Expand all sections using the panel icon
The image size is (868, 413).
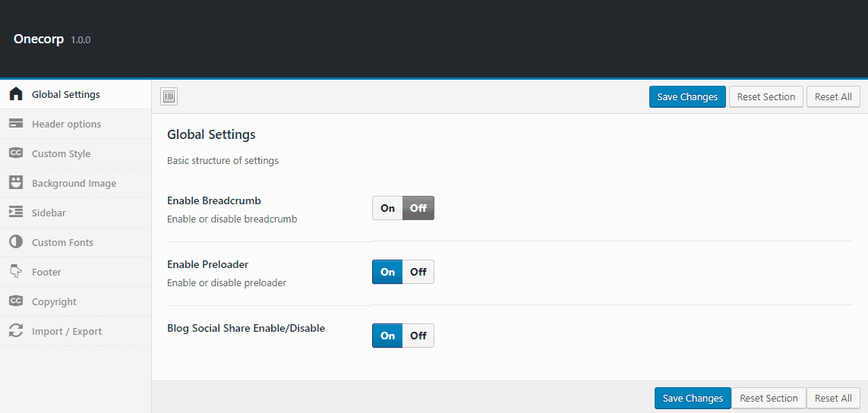[169, 96]
